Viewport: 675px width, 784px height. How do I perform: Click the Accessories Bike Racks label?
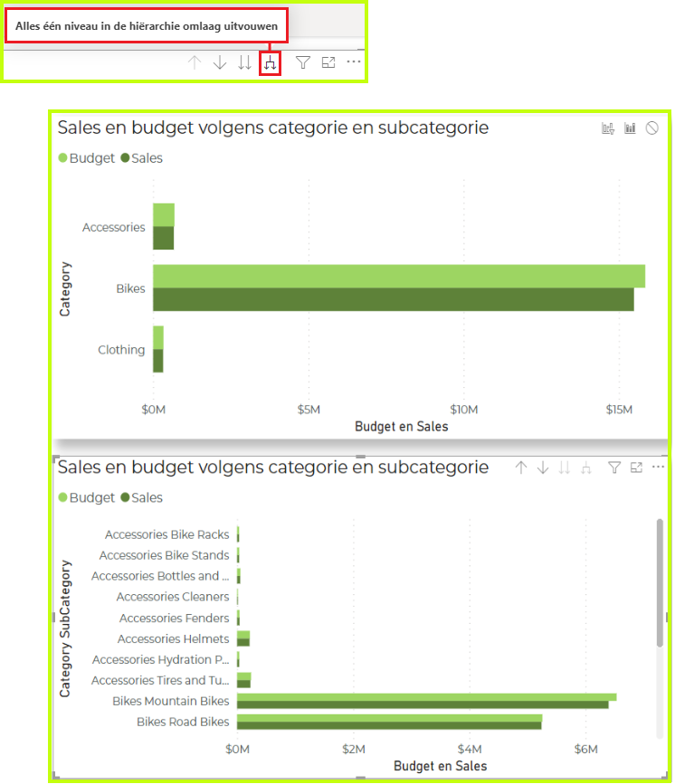point(167,535)
